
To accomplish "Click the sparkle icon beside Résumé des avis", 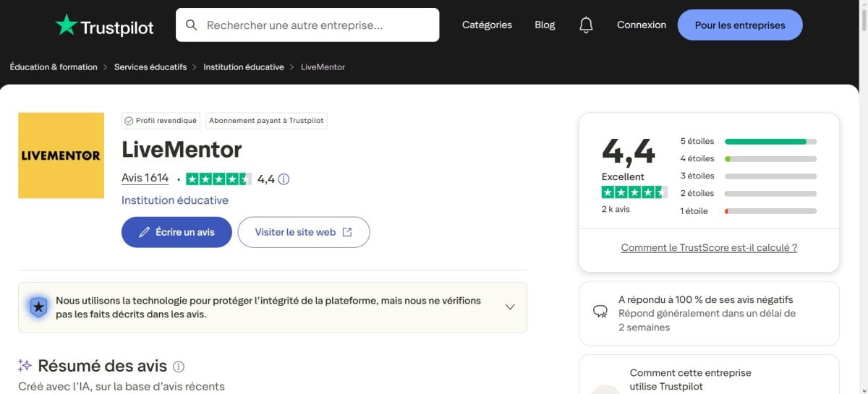I will pyautogui.click(x=25, y=366).
